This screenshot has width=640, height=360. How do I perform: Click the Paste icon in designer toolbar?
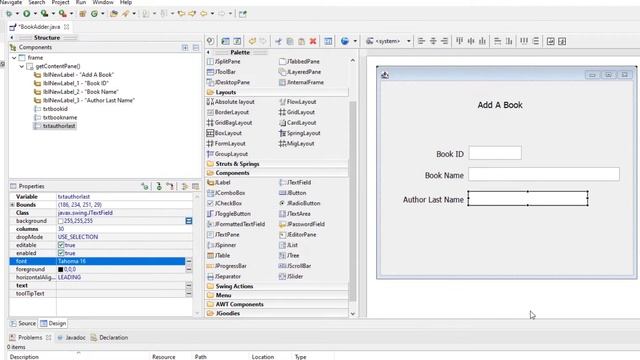(x=301, y=41)
